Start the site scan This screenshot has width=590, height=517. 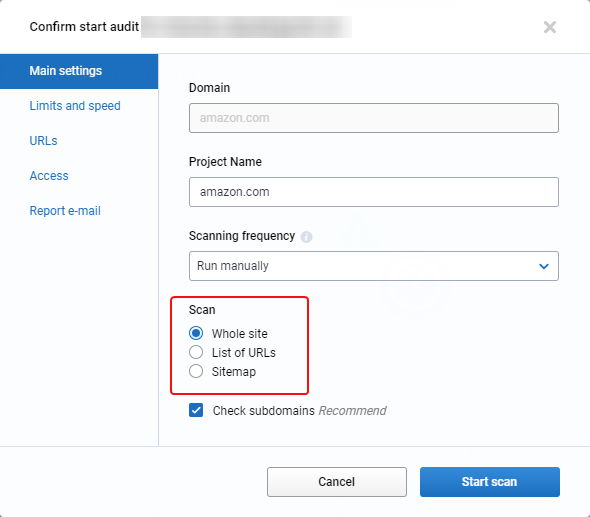pyautogui.click(x=490, y=482)
